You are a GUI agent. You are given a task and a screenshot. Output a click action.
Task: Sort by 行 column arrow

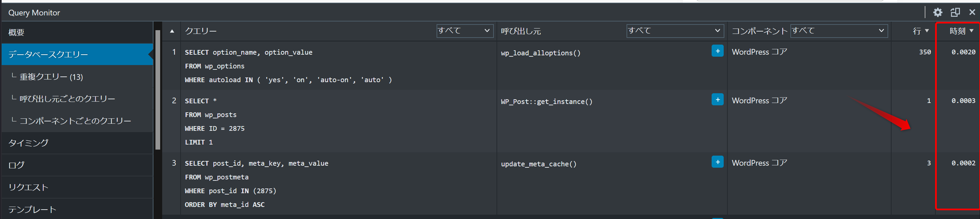(x=926, y=31)
